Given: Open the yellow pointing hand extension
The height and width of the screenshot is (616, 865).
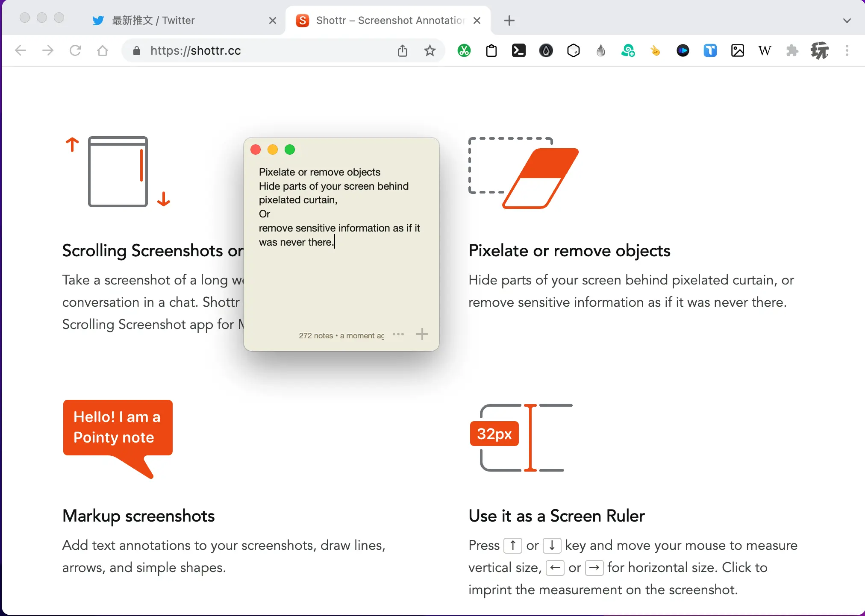Looking at the screenshot, I should 656,50.
